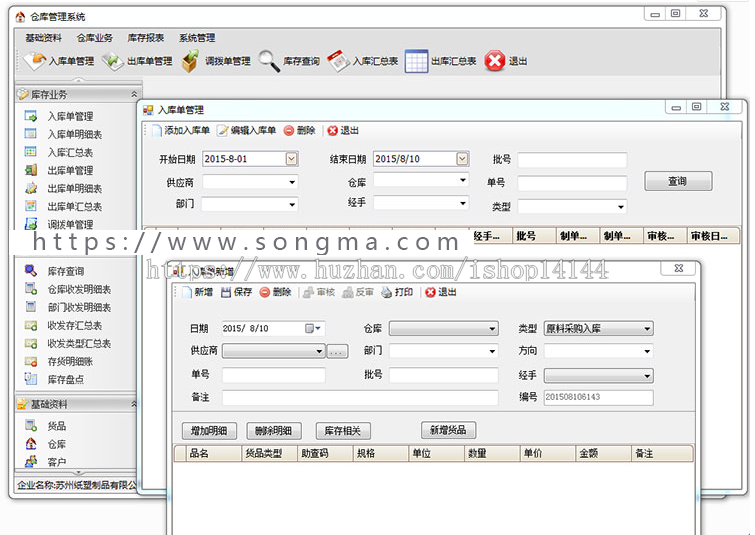Viewport: 755px width, 535px height.
Task: Select 收发存汇总表 in the sidebar
Action: [75, 325]
